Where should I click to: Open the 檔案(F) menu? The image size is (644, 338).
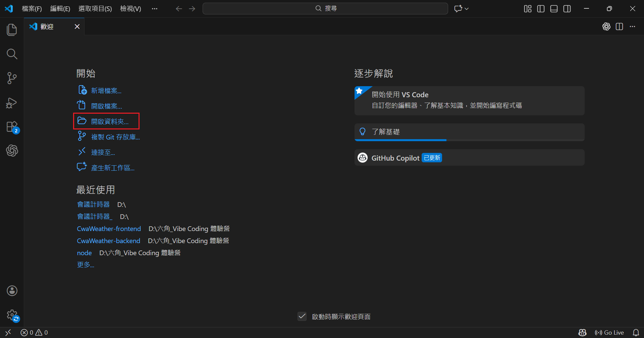pos(32,9)
